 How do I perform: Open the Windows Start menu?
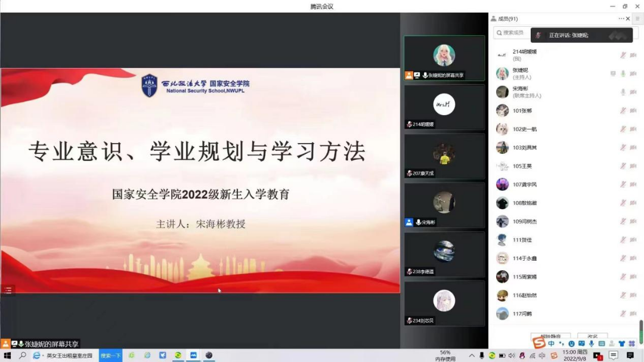coord(8,355)
